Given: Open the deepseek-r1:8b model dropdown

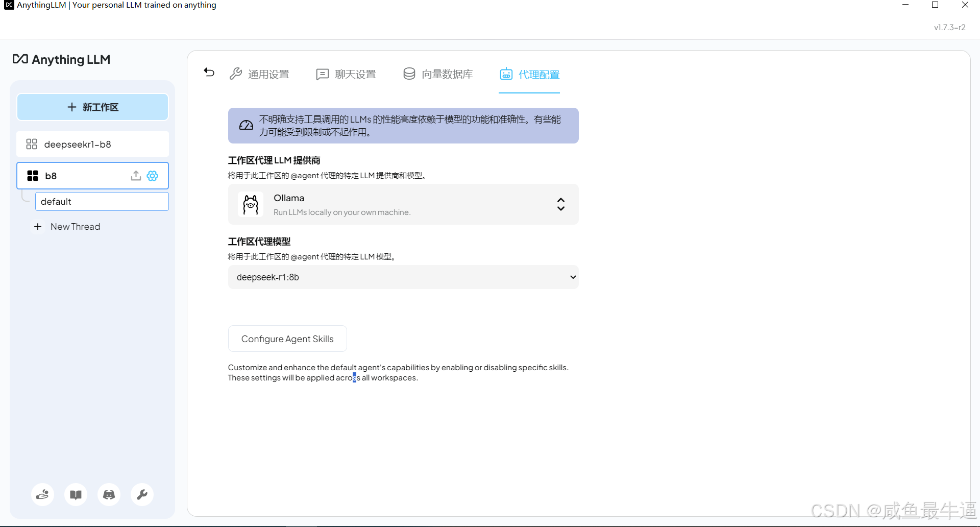Looking at the screenshot, I should [x=403, y=277].
